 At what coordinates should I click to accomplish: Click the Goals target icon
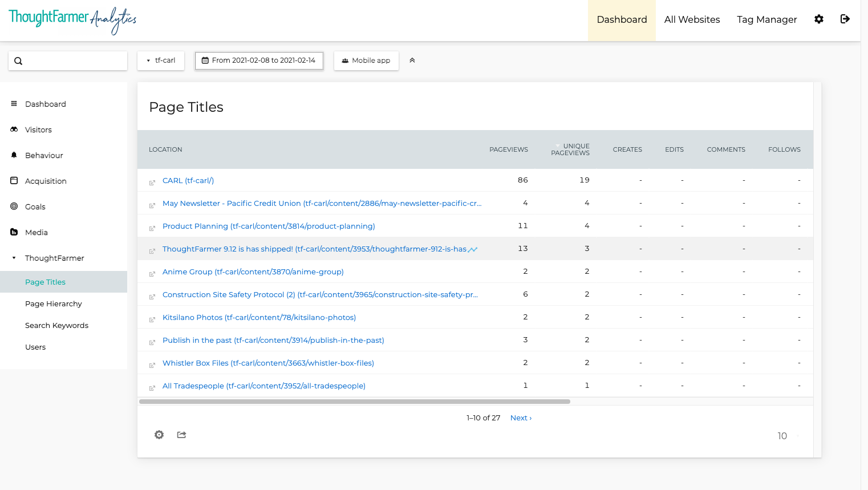(x=14, y=206)
